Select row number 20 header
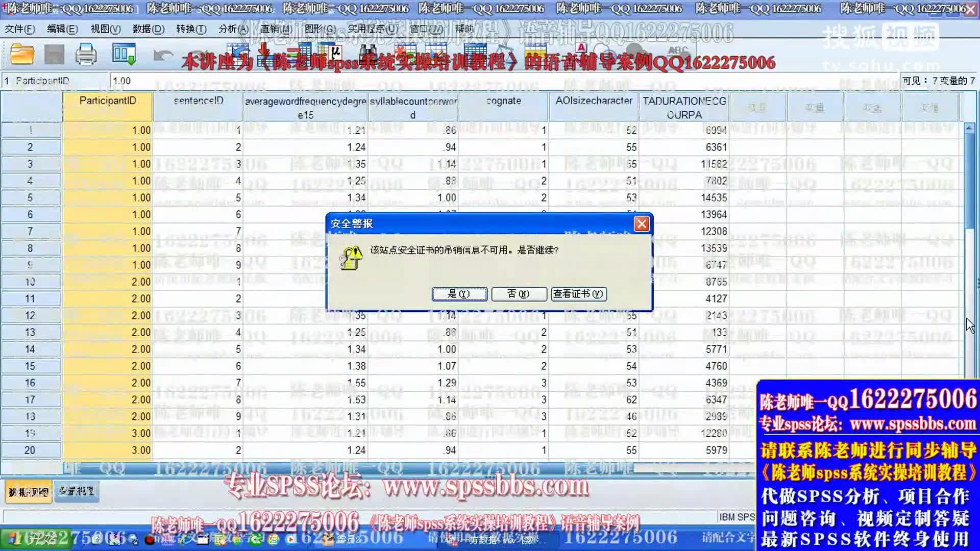This screenshot has height=551, width=980. tap(31, 450)
